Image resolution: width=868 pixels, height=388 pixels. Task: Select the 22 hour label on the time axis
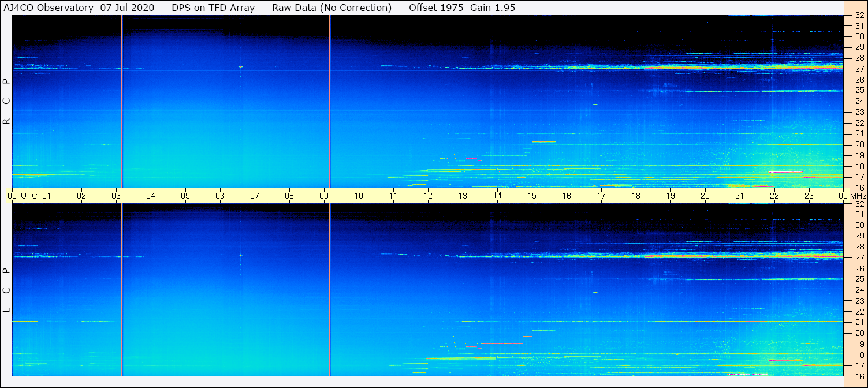click(774, 196)
